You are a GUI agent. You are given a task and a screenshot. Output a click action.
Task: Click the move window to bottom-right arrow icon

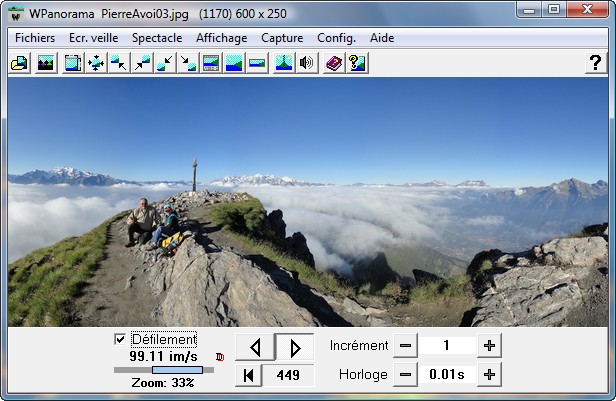pos(188,63)
